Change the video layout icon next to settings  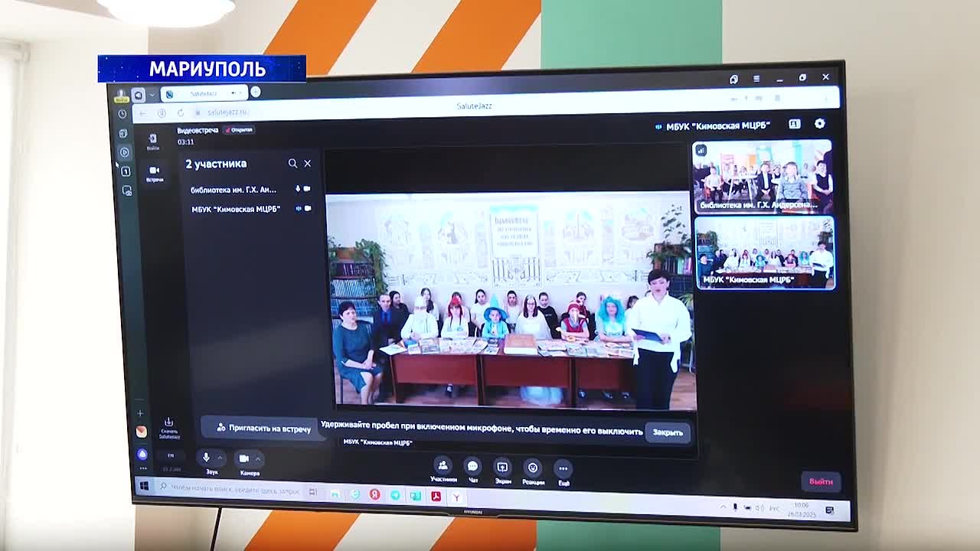(795, 123)
